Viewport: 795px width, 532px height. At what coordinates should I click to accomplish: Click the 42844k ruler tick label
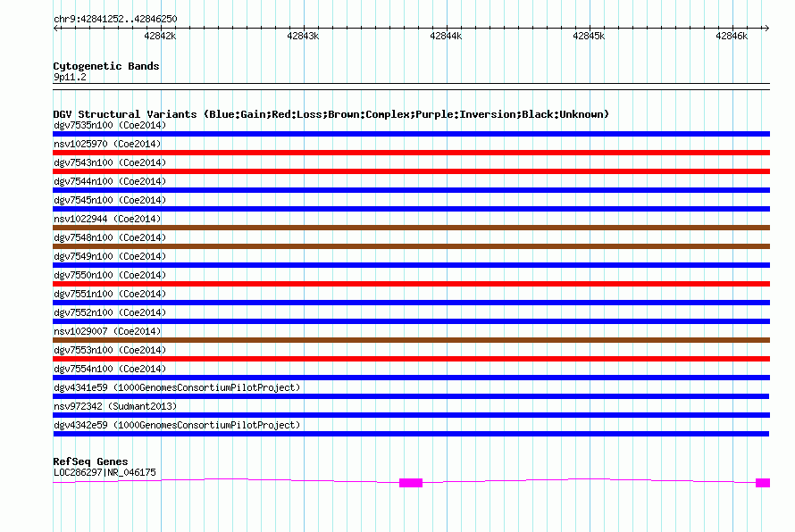[446, 36]
